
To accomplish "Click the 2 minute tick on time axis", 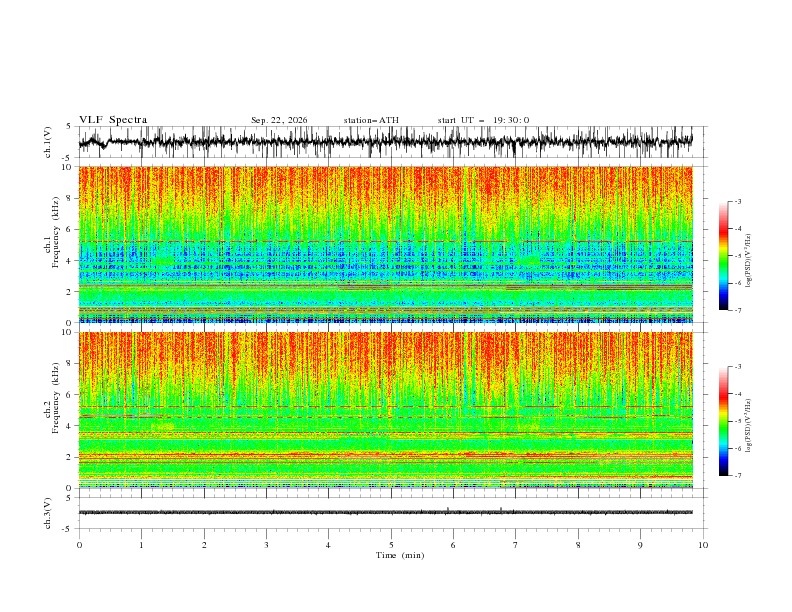I will pos(204,545).
